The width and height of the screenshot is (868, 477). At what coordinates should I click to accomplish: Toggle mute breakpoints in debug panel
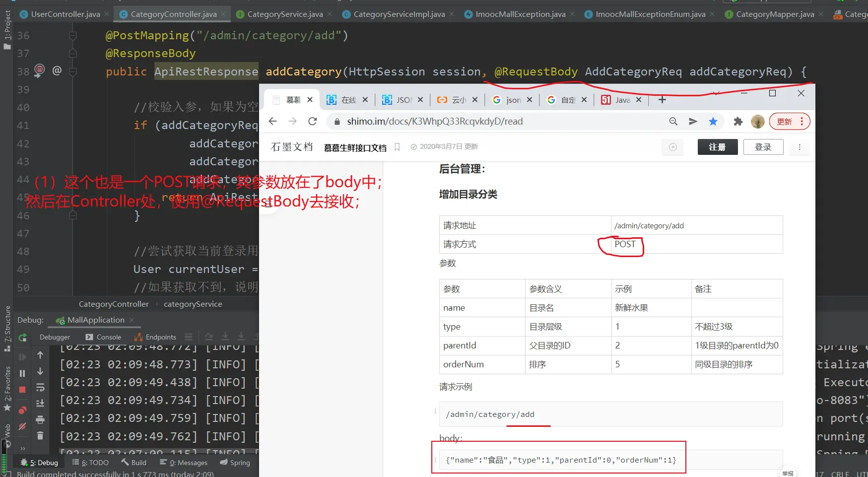22,426
